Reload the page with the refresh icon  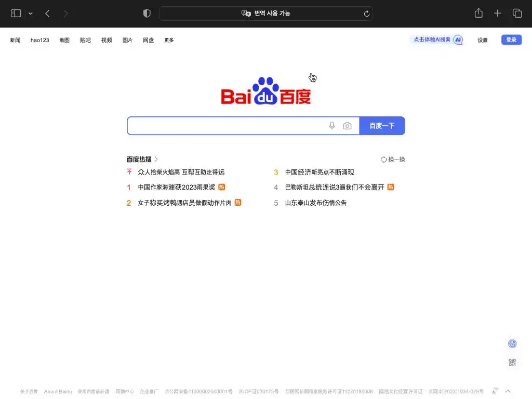click(x=366, y=14)
